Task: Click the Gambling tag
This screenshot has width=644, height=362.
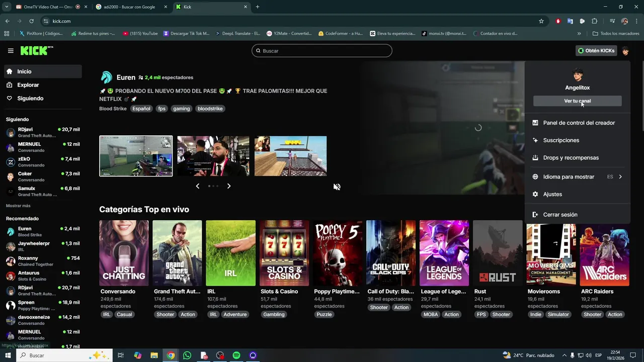Action: 274,315
